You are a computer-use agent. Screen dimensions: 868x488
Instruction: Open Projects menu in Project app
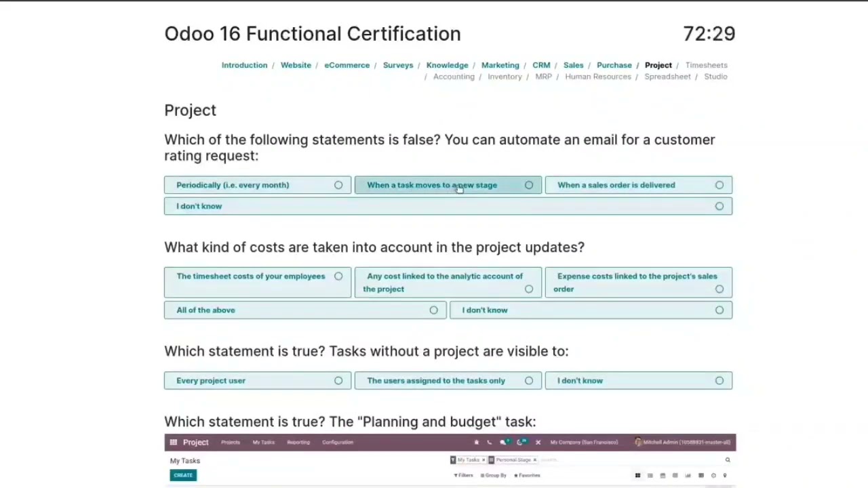click(x=231, y=443)
